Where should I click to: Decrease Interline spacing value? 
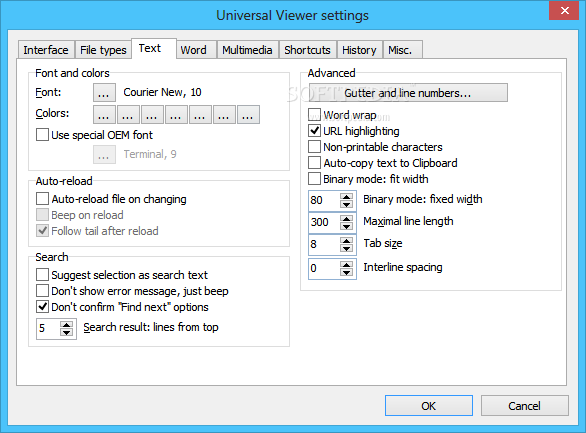[x=346, y=273]
